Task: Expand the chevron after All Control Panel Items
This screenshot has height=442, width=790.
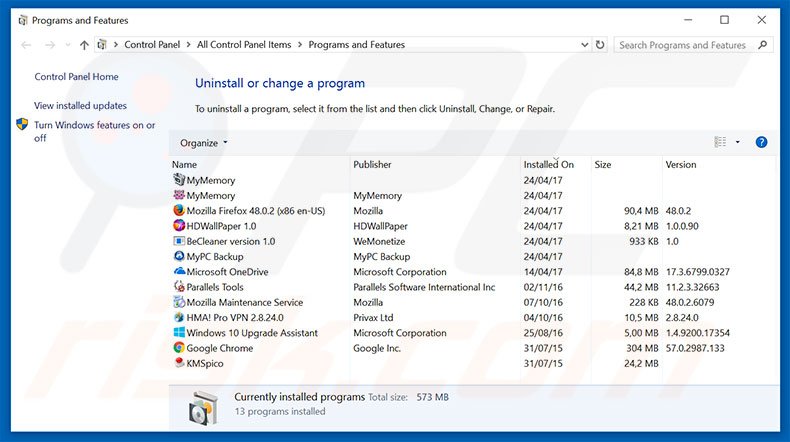Action: (x=300, y=44)
